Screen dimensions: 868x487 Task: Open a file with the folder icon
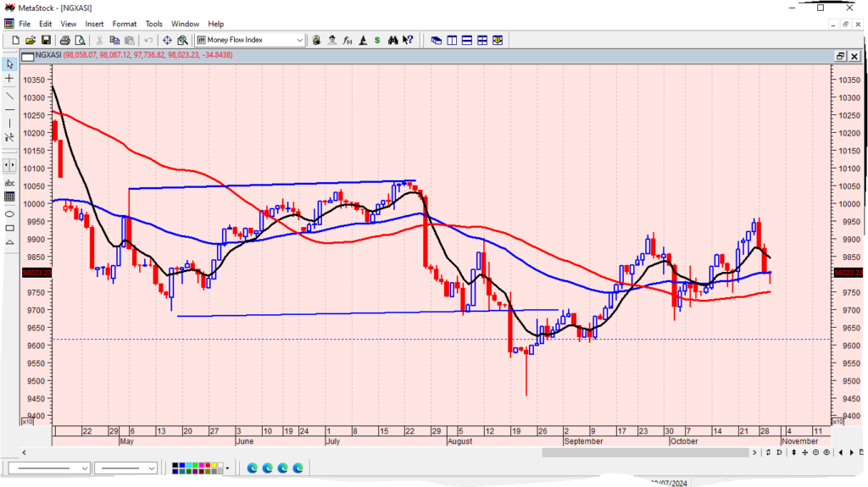click(x=31, y=40)
